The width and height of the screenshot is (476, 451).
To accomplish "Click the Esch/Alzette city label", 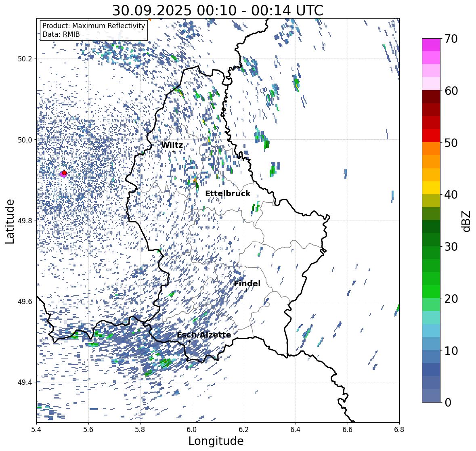I will (x=204, y=335).
